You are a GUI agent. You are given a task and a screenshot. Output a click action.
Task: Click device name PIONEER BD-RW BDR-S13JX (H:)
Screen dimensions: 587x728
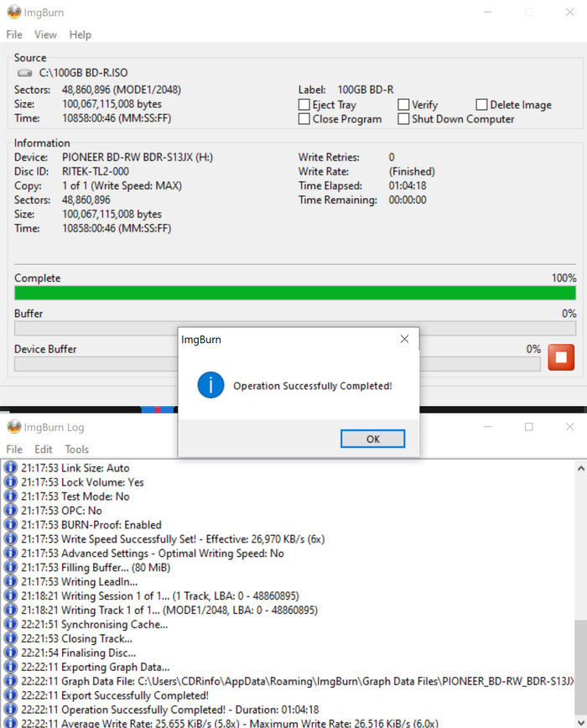[x=138, y=158]
